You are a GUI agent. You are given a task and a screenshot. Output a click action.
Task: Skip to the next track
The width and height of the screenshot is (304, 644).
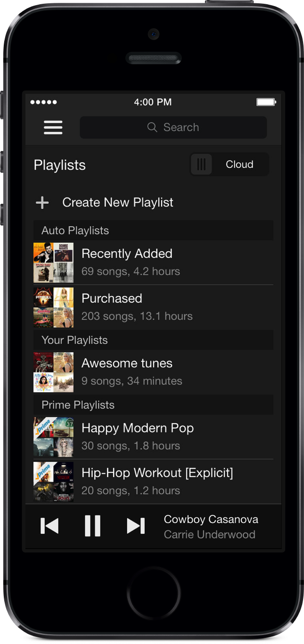136,526
